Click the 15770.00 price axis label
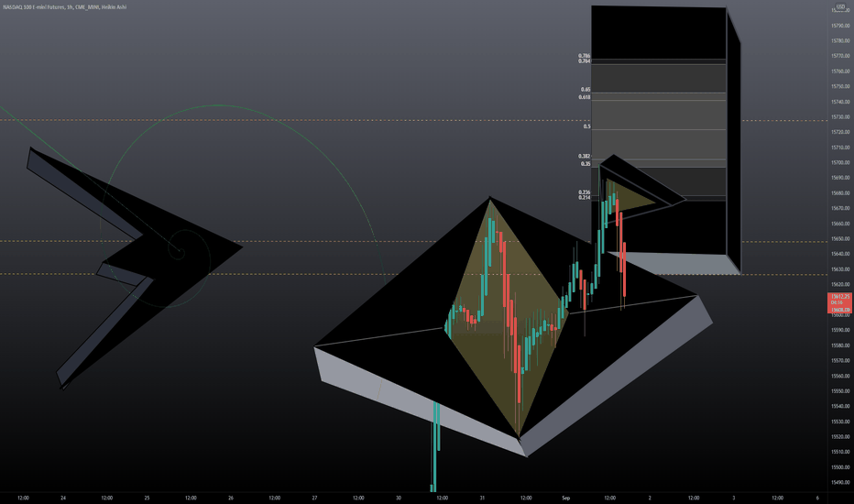Viewport: 854px width, 504px height. tap(840, 56)
